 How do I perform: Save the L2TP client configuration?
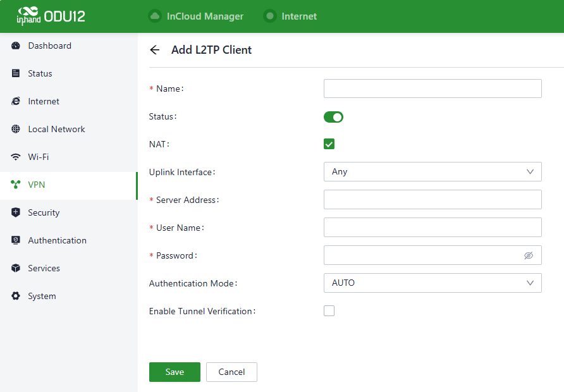click(175, 372)
